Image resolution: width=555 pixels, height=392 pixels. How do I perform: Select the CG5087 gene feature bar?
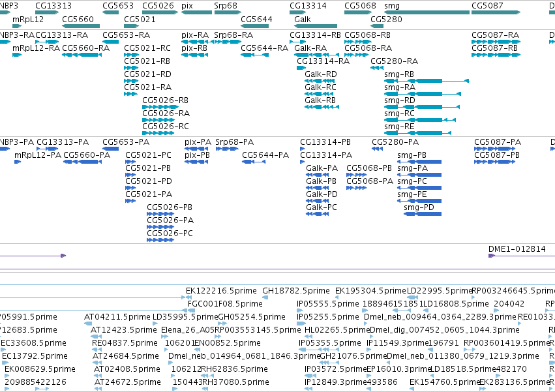pos(496,12)
